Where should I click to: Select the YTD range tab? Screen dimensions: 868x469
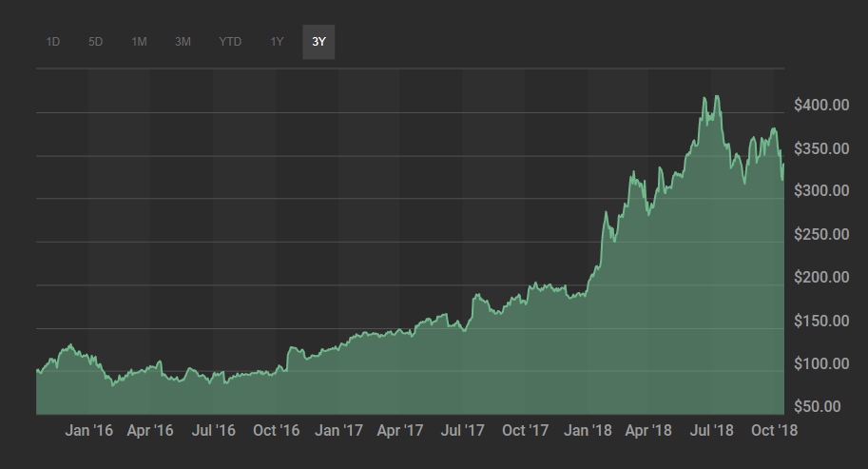coord(230,42)
